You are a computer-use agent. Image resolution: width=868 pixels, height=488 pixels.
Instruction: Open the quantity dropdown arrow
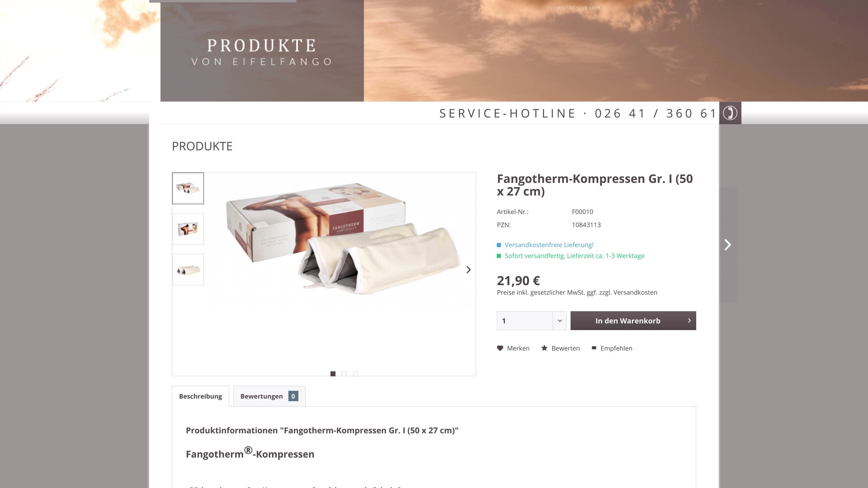(559, 321)
